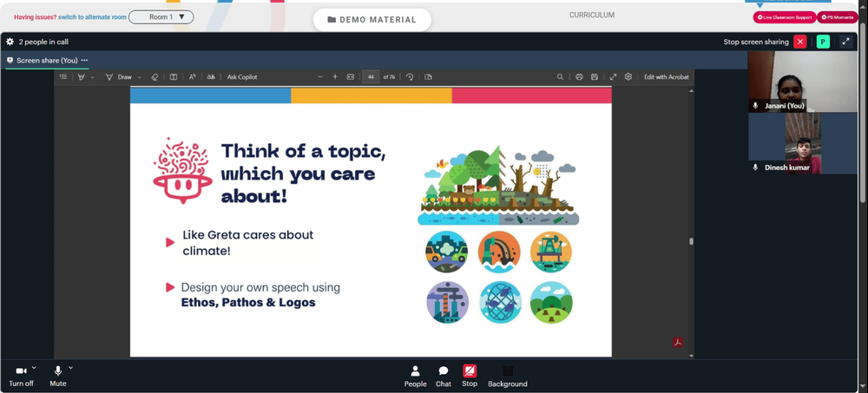
Task: Click the microphone icon beside Janani (You)
Action: point(756,106)
